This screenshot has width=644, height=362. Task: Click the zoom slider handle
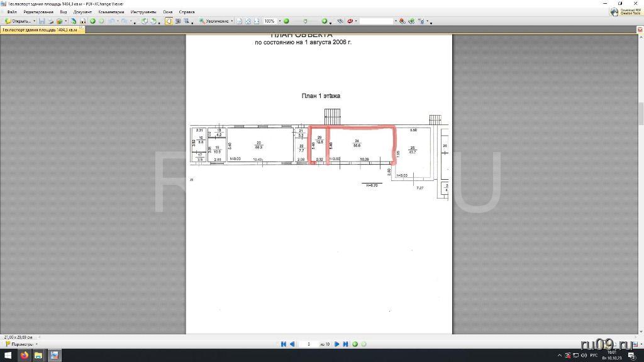(x=304, y=21)
